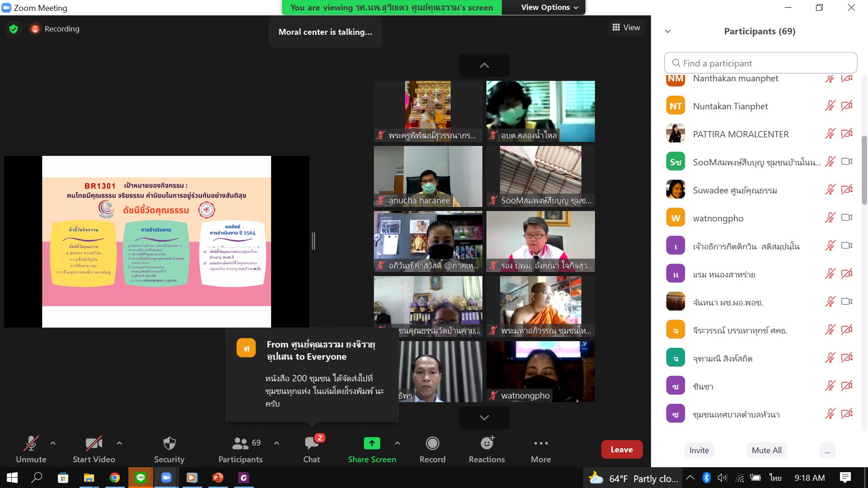Image resolution: width=868 pixels, height=488 pixels.
Task: Click the 'Moral center is talking' banner
Action: click(325, 32)
